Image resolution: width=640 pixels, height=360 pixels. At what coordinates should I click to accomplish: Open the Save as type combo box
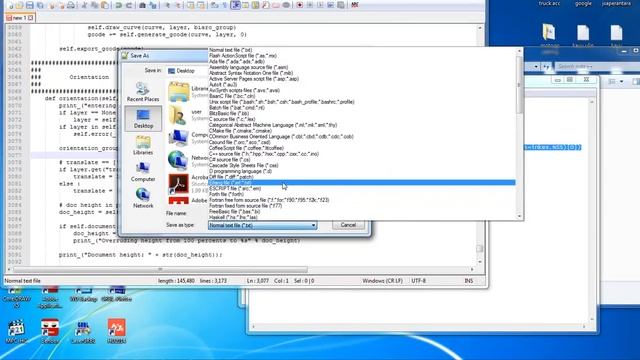click(262, 225)
